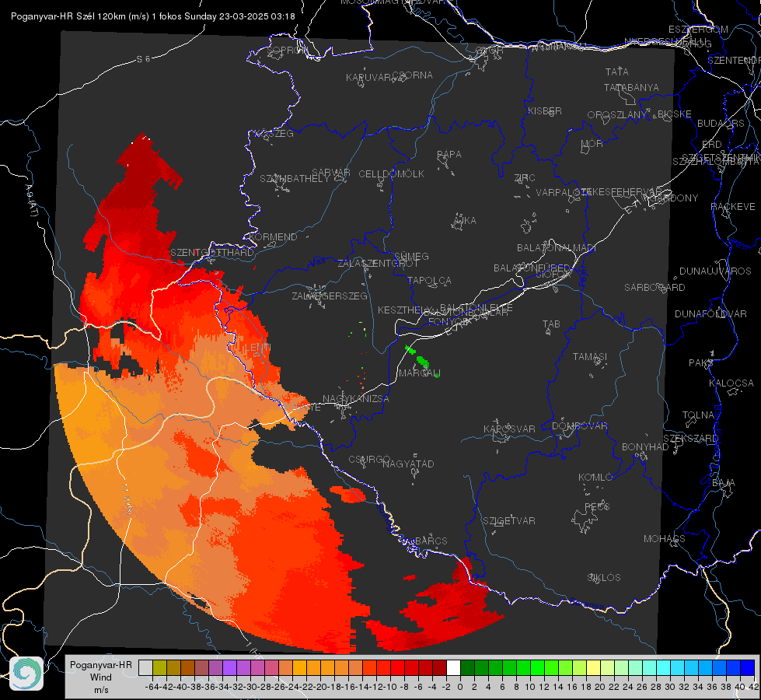The height and width of the screenshot is (700, 761).
Task: Click the BALATONALMADI city label
Action: coord(557,248)
